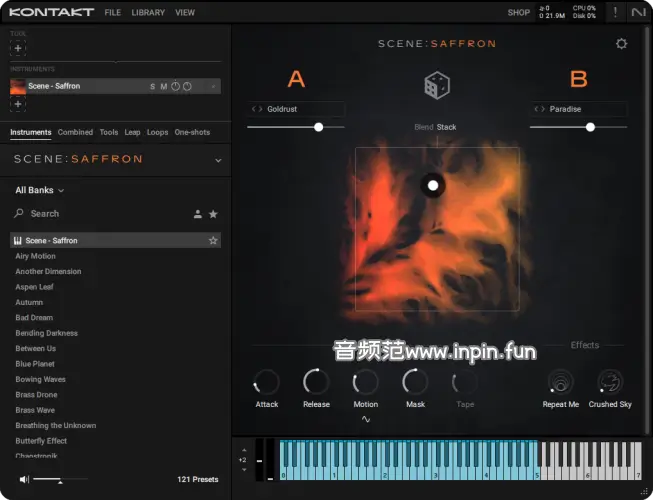Favorite the Scene - Saffron preset
Image resolution: width=653 pixels, height=500 pixels.
click(213, 241)
